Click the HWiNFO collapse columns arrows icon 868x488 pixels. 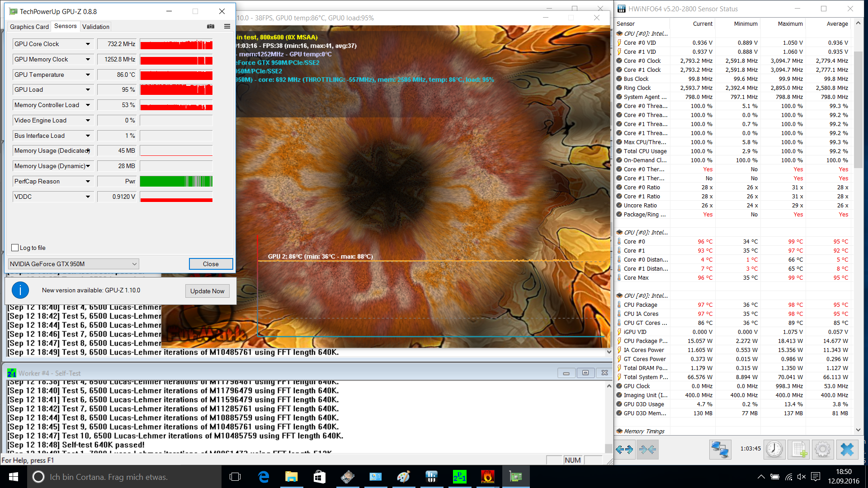pyautogui.click(x=647, y=449)
